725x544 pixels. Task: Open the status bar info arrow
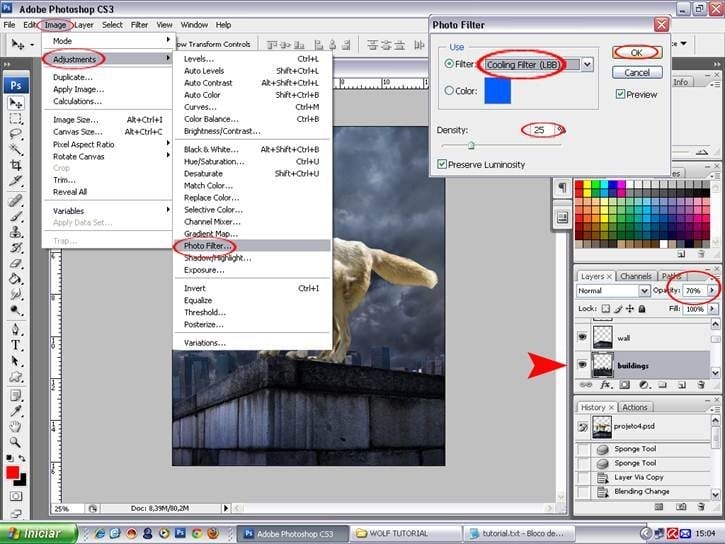pos(226,508)
